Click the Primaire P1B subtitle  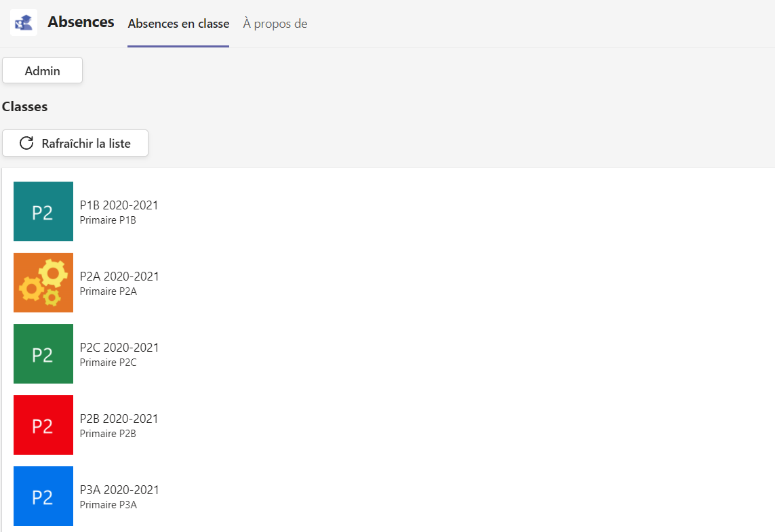[x=108, y=220]
